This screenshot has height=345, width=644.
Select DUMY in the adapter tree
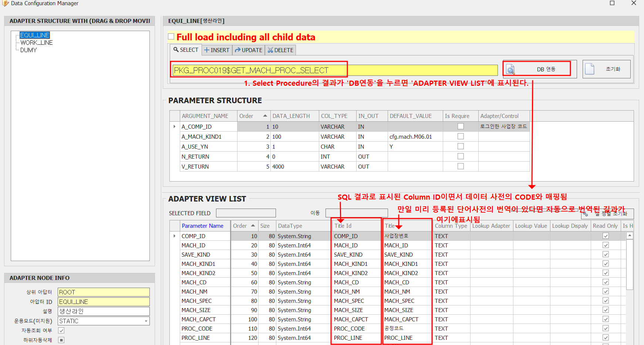[x=28, y=50]
